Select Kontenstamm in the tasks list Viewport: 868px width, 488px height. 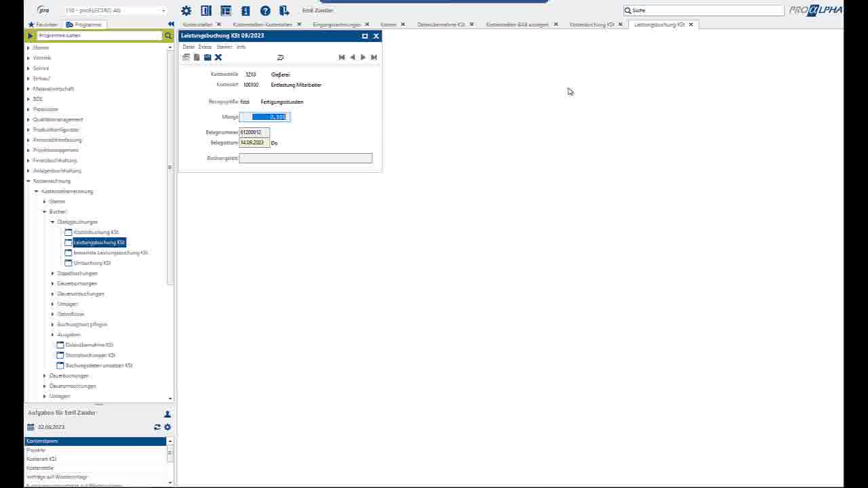[x=96, y=441]
